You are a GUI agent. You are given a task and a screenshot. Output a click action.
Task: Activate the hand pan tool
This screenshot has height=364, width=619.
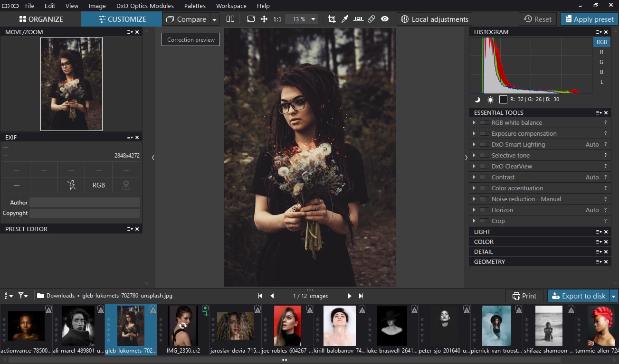point(263,19)
